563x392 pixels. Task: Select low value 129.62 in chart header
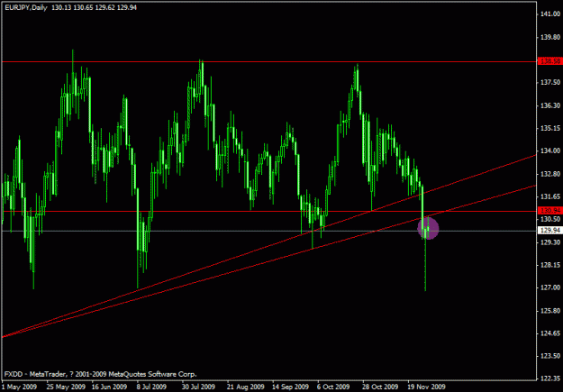click(105, 7)
